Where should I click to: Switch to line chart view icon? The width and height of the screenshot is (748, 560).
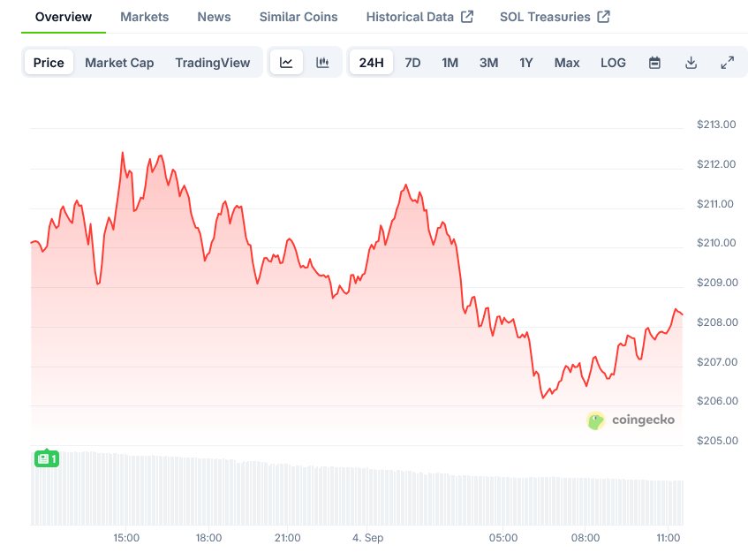point(286,63)
